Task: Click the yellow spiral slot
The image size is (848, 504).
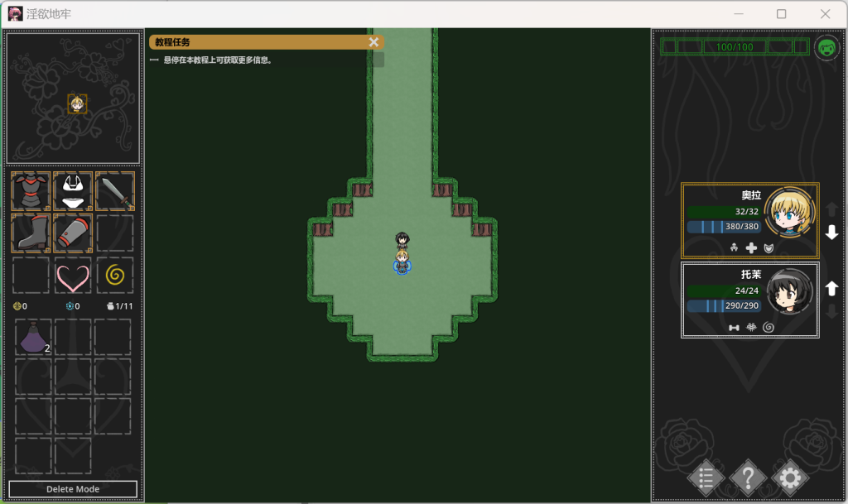Action: click(x=115, y=276)
